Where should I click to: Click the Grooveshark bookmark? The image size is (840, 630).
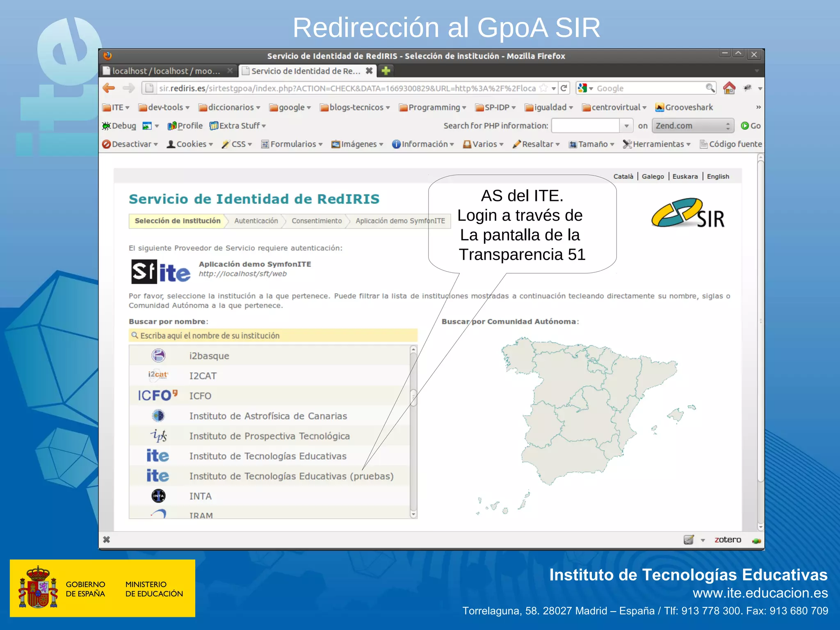684,107
